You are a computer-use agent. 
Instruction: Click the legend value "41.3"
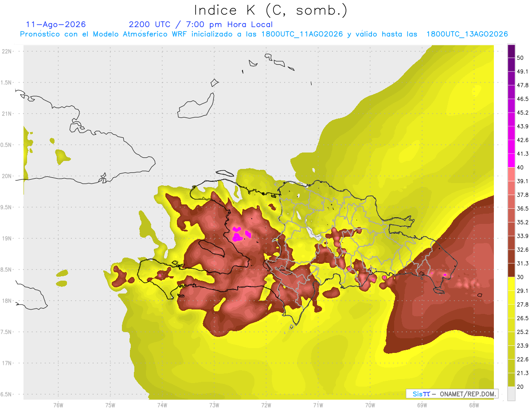coord(522,154)
